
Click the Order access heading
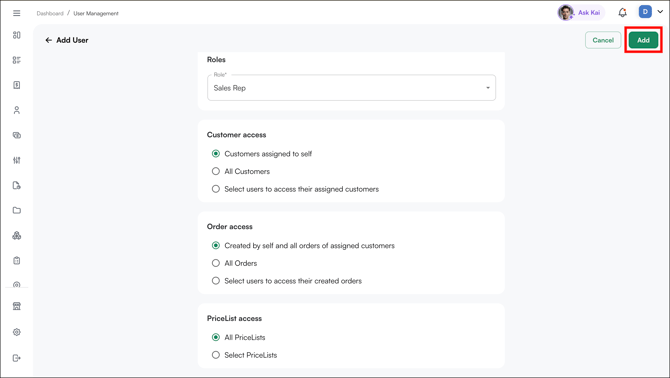click(229, 227)
